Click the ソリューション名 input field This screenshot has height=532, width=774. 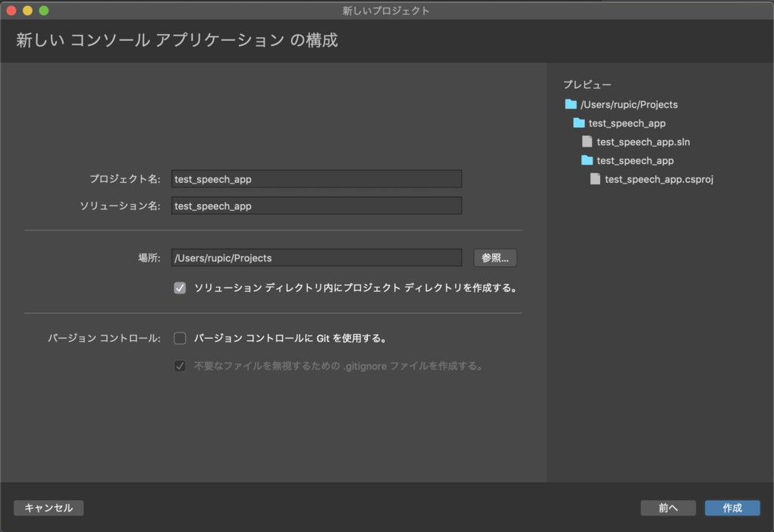[x=317, y=206]
